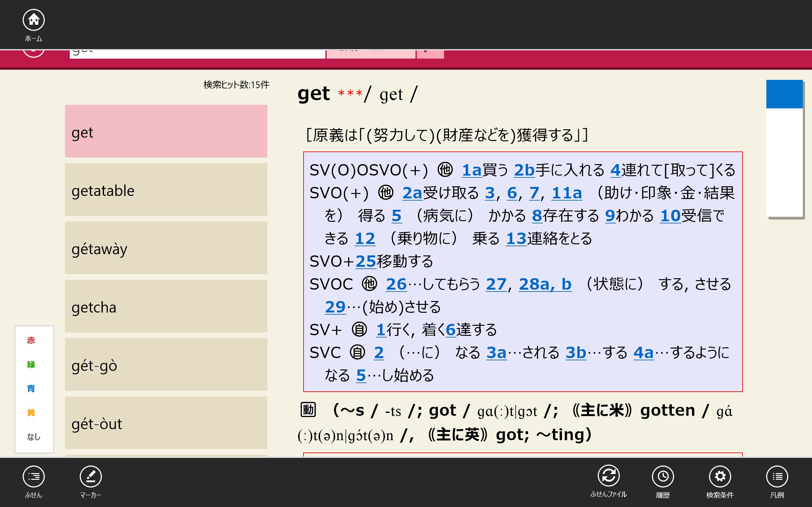The width and height of the screenshot is (812, 507).
Task: Select the マーカー marker tool
Action: pos(91,476)
